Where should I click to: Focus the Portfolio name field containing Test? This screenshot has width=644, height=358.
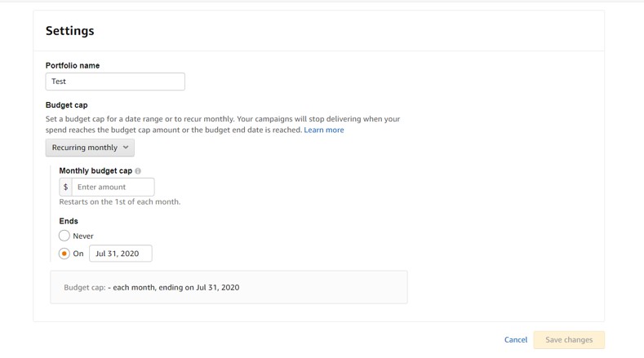click(115, 82)
